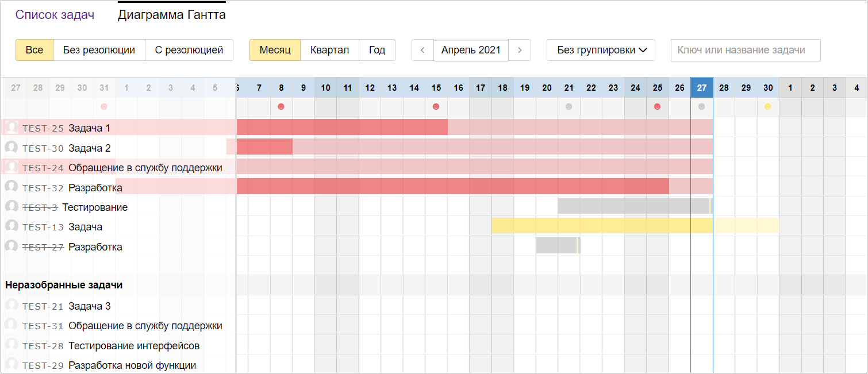The image size is (868, 374).
Task: Open the "Диаграмма Гантта" tab
Action: (172, 15)
